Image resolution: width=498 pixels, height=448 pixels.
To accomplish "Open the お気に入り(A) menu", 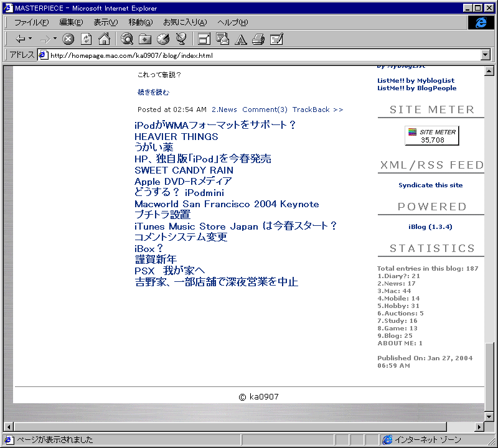I will coord(185,22).
